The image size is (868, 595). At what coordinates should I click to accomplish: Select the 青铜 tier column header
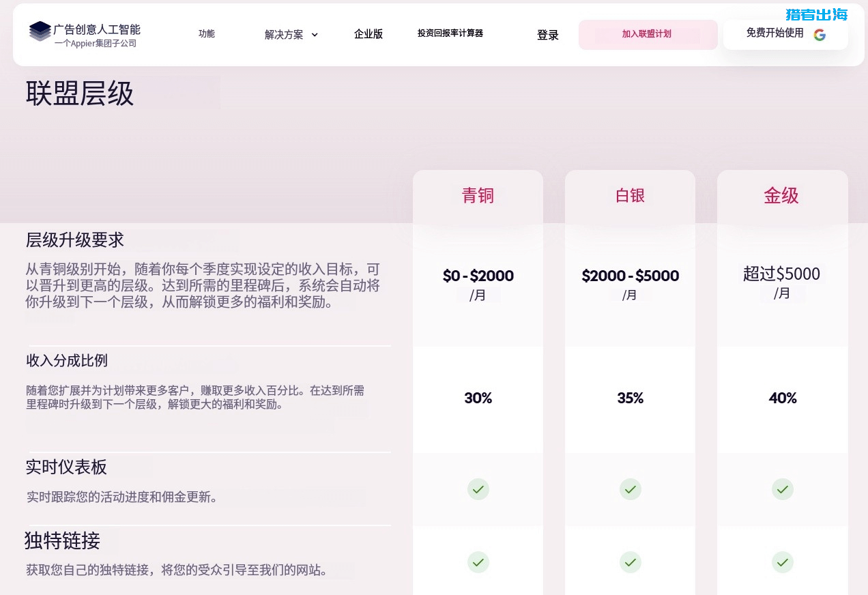point(478,196)
